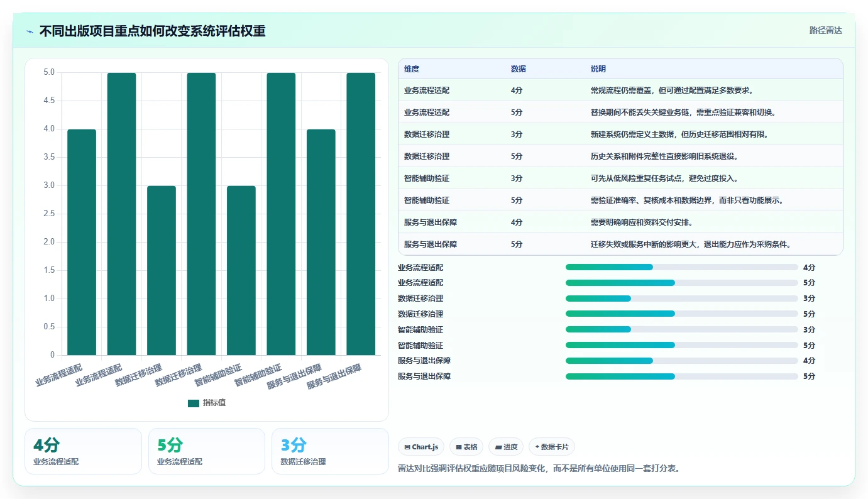Click the 数据迁移治理 chart bar at 5.0
This screenshot has height=499, width=868.
201,214
